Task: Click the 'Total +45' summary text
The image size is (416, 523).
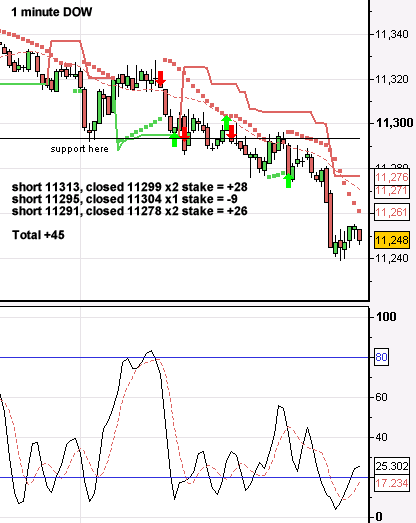Action: pos(38,235)
